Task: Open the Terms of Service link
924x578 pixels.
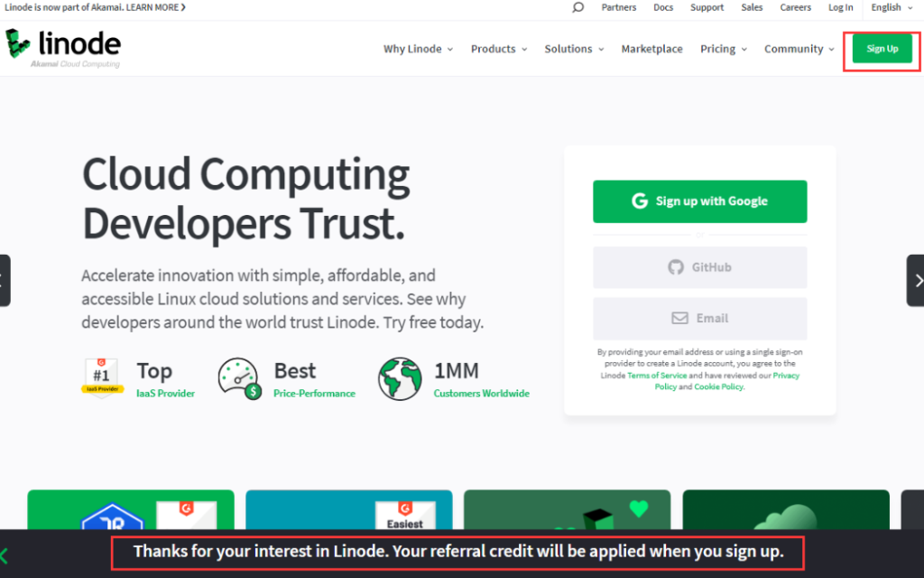Action: tap(657, 375)
